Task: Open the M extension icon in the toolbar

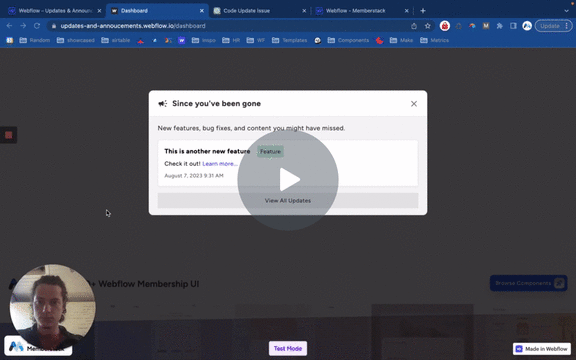Action: click(486, 26)
